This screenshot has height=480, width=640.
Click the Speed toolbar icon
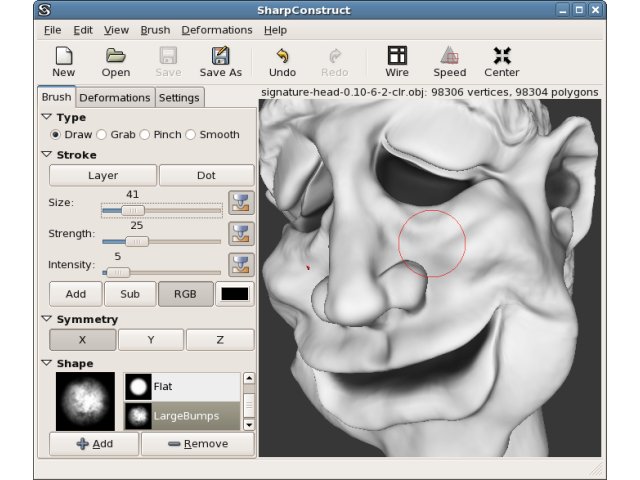click(449, 56)
